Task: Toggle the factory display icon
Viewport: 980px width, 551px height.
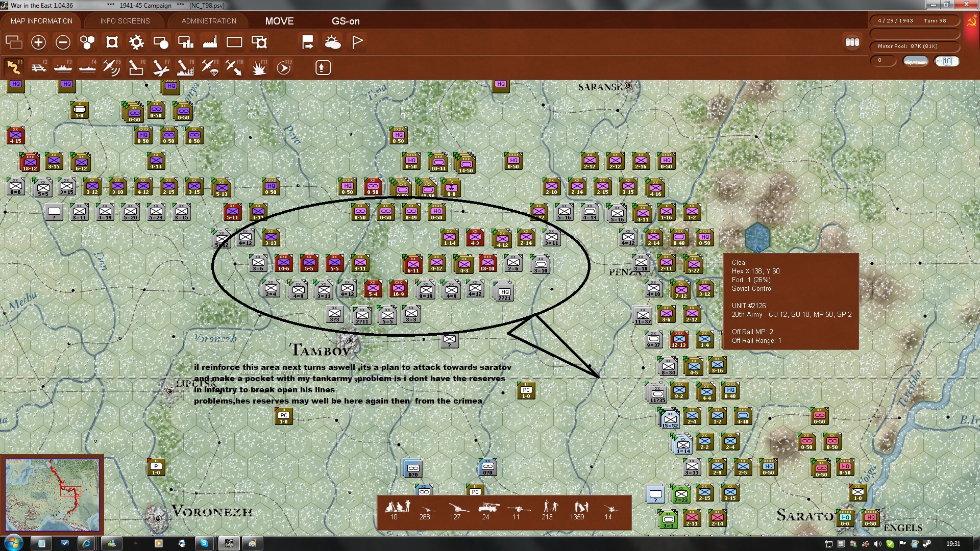Action: [210, 42]
